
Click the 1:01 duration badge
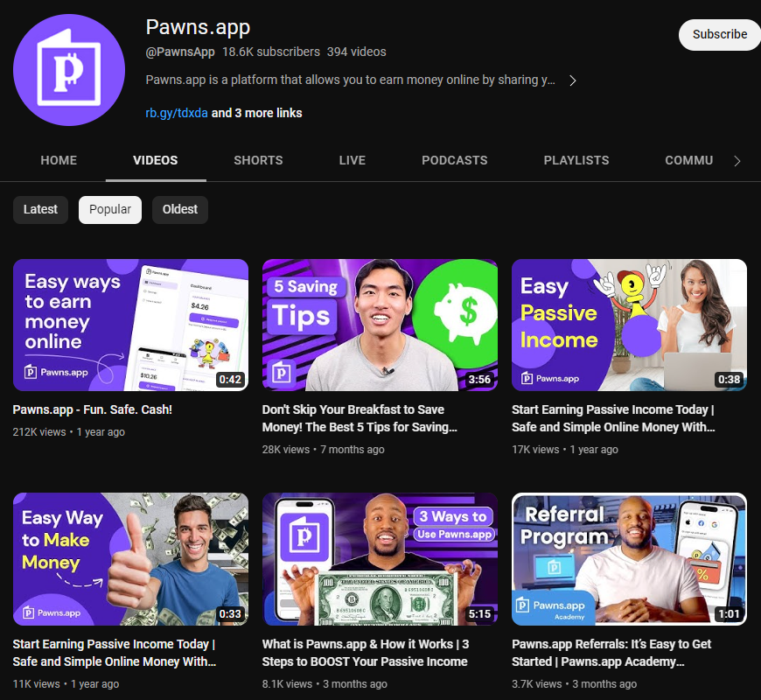pos(729,614)
